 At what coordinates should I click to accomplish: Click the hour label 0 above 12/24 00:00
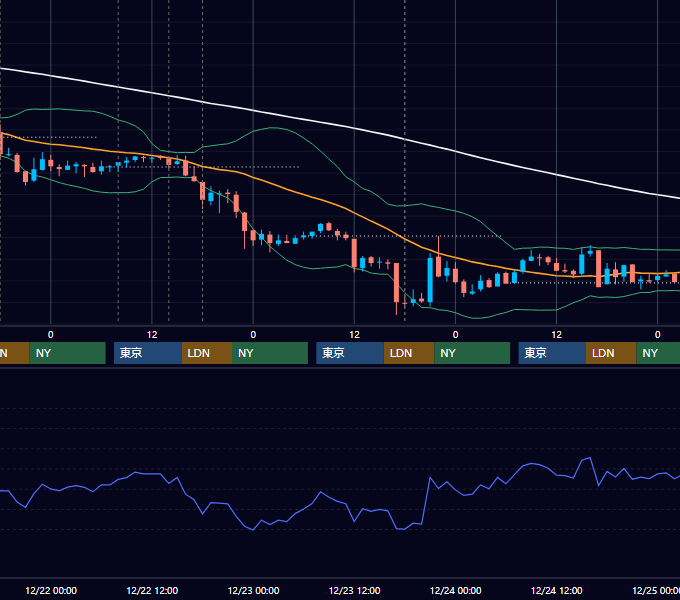pos(455,335)
